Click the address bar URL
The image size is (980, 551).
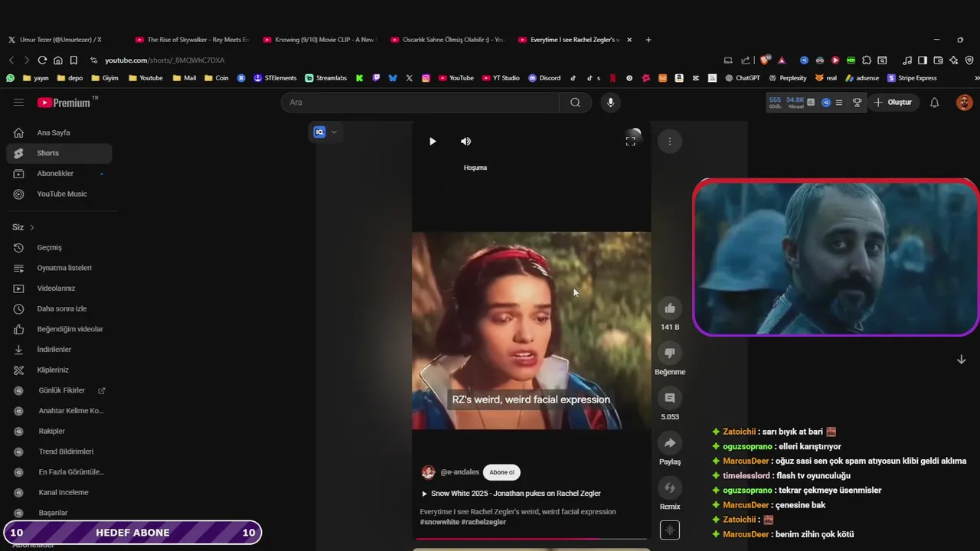tap(165, 60)
